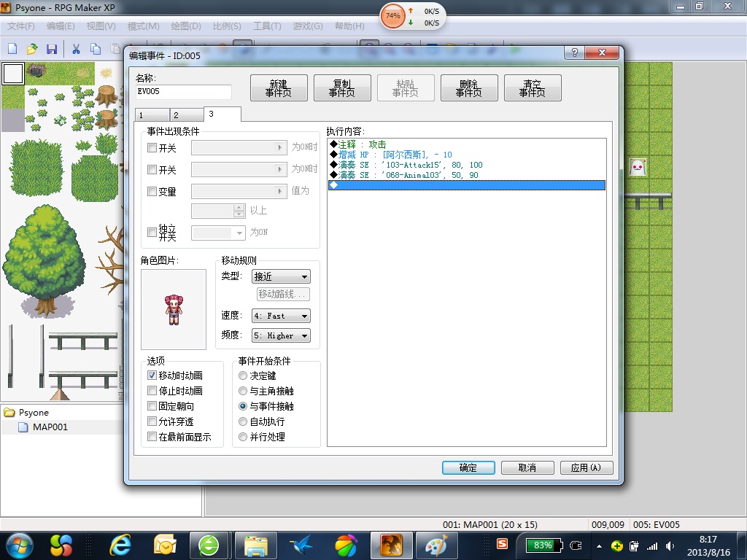
Task: Click the New file toolbar icon
Action: pyautogui.click(x=13, y=49)
